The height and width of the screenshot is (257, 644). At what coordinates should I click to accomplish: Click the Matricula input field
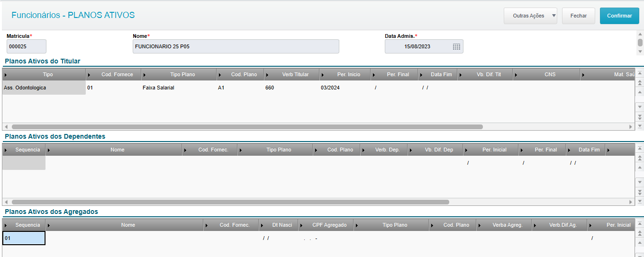[x=27, y=46]
